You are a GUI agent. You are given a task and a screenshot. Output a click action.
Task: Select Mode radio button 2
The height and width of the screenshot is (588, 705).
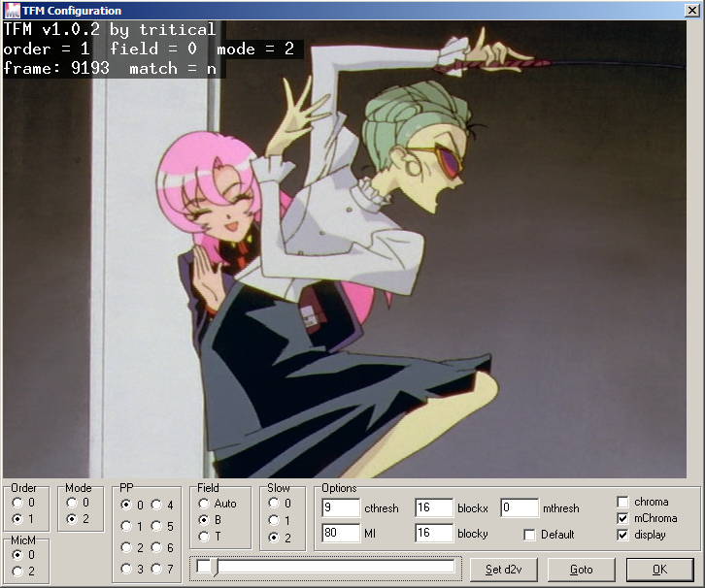(72, 519)
